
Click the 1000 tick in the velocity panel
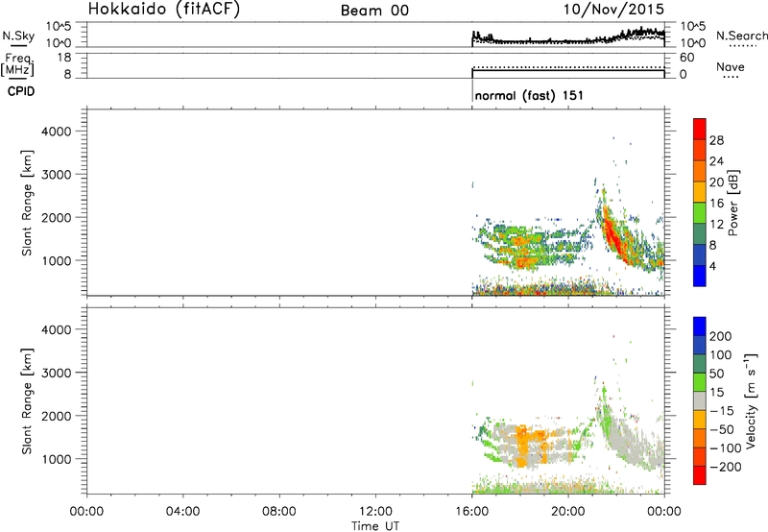(x=57, y=459)
